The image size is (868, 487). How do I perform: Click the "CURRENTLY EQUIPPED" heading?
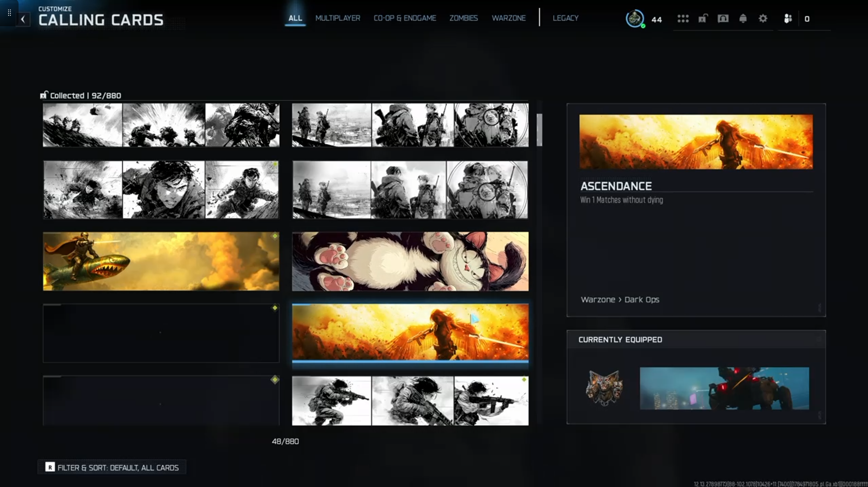[x=620, y=340]
